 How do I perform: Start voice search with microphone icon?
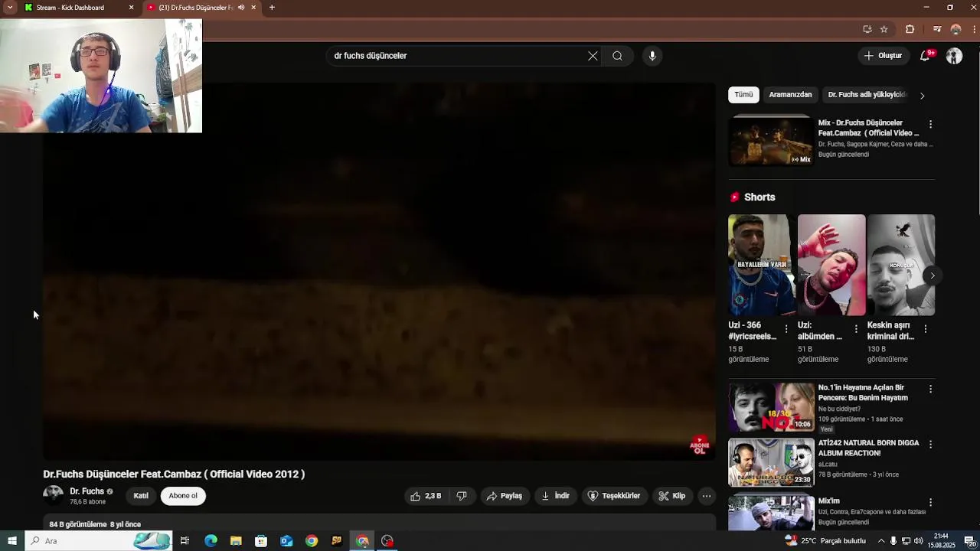pos(652,56)
